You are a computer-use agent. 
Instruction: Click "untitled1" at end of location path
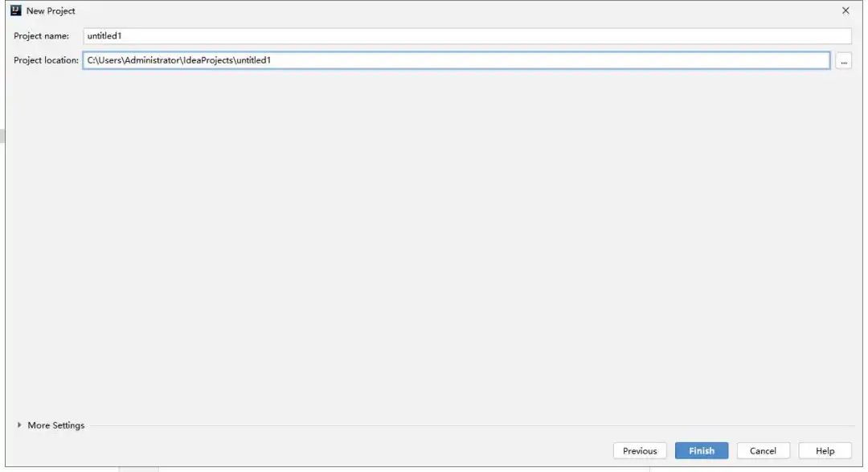pos(253,60)
